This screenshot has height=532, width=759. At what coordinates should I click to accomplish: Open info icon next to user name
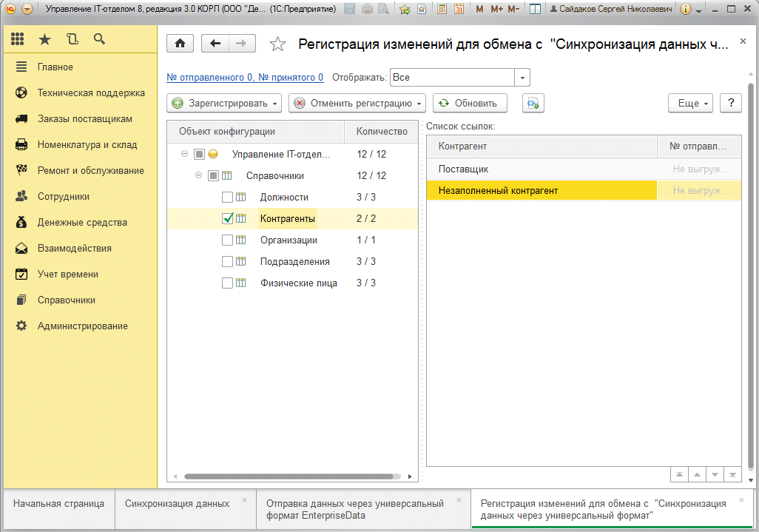pos(686,9)
